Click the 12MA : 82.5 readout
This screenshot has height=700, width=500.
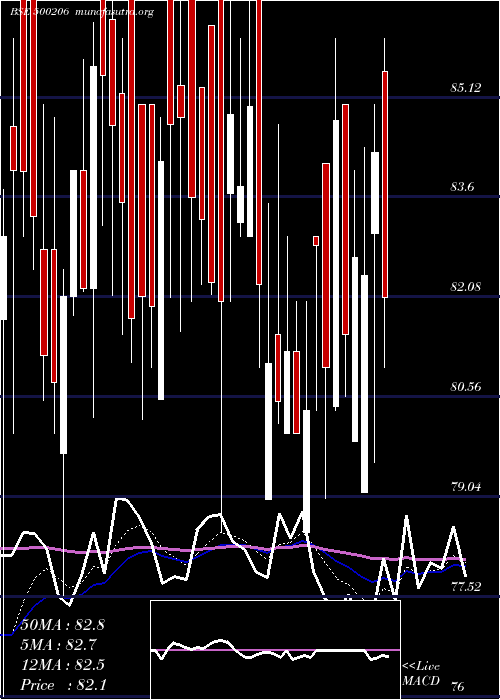63,665
